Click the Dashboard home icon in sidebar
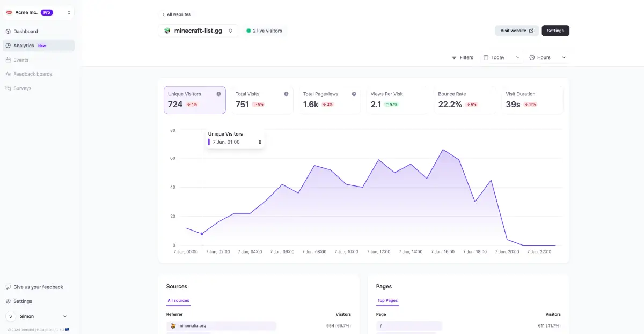This screenshot has height=334, width=644. 9,32
